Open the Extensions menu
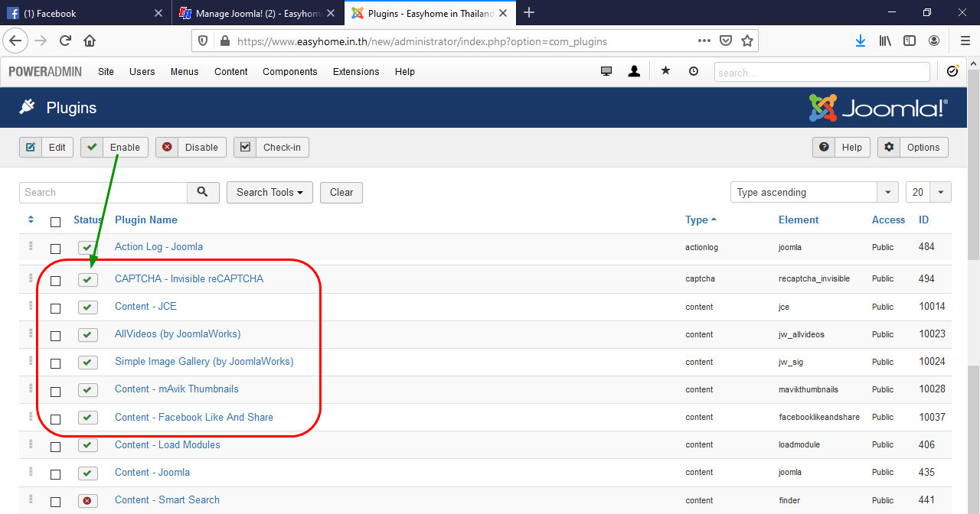This screenshot has width=980, height=514. coord(355,71)
